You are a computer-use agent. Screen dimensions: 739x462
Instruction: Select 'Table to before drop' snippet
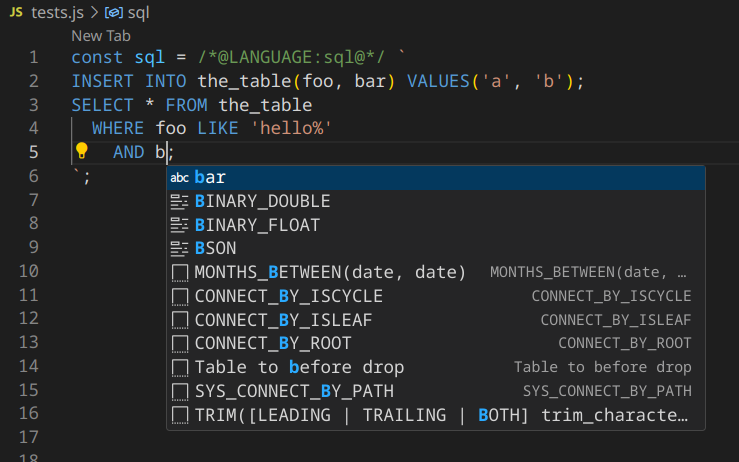(x=299, y=367)
